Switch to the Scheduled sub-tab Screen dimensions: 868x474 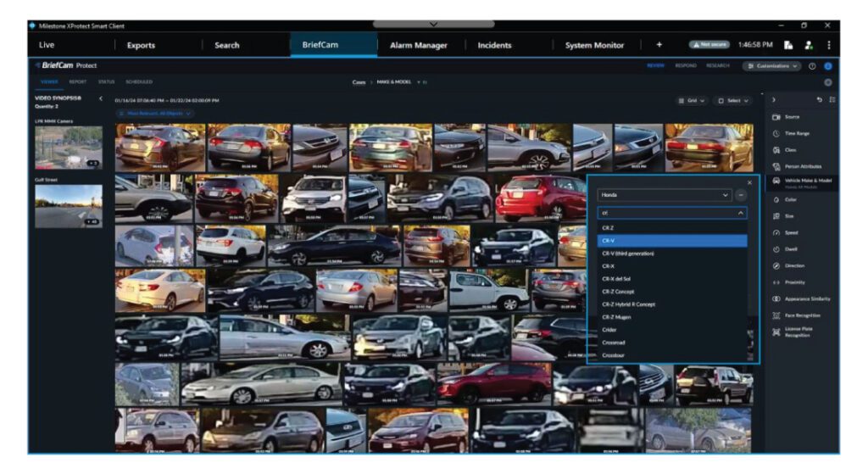point(139,82)
